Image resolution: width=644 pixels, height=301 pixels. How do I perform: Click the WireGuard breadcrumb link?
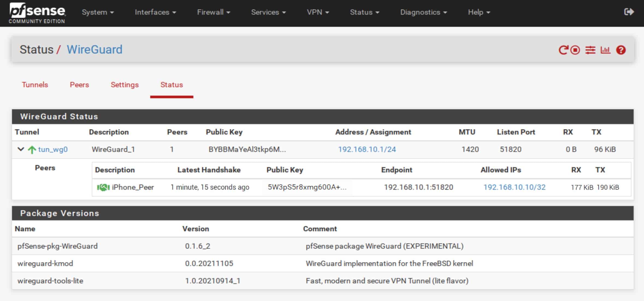[94, 49]
